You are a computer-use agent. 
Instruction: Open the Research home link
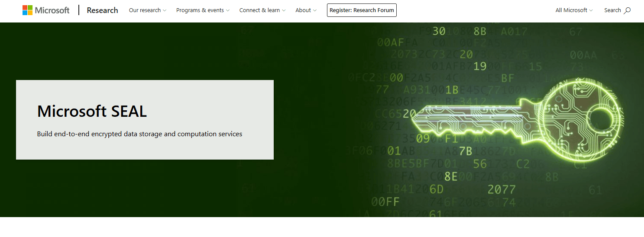pos(102,10)
